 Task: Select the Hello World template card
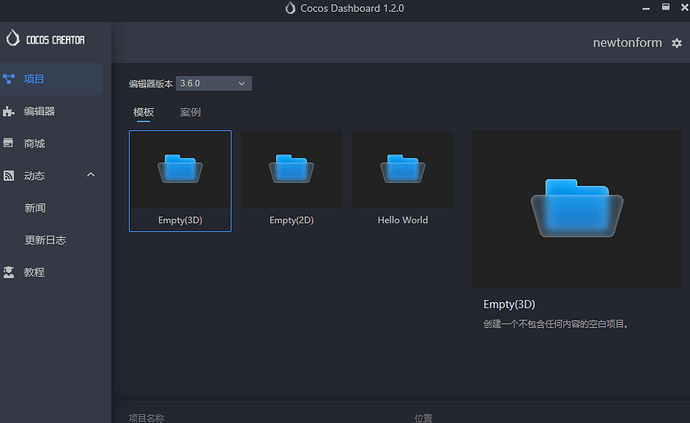403,180
